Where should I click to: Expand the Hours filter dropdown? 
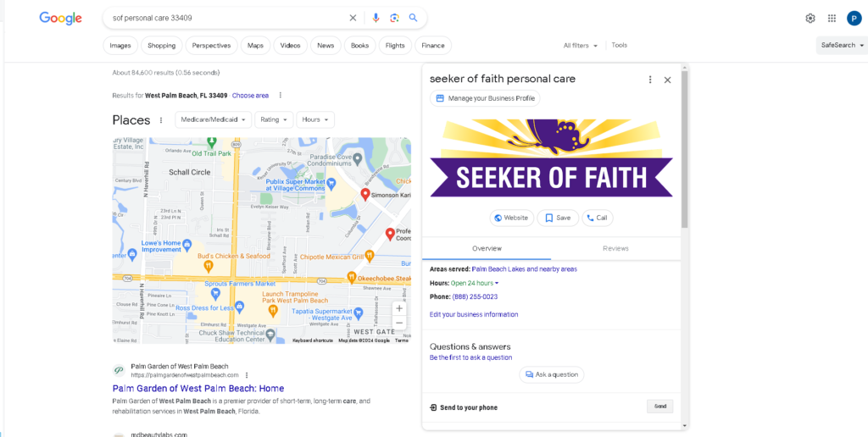[x=315, y=119]
